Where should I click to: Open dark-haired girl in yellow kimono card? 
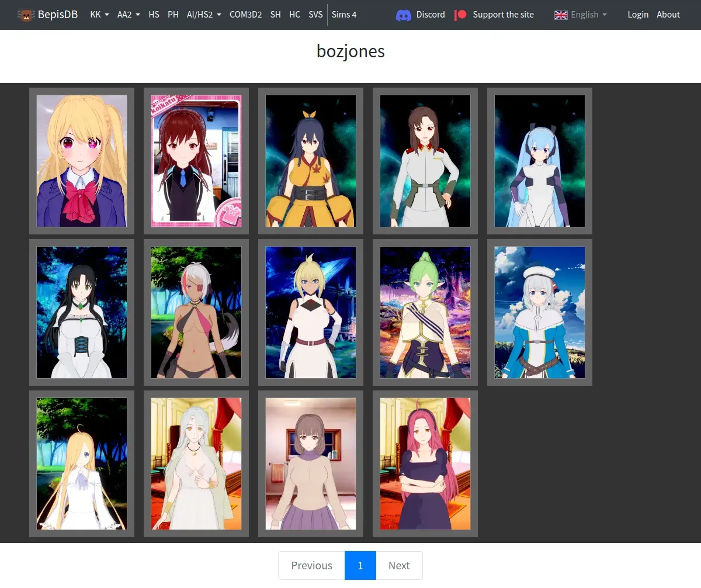click(311, 161)
